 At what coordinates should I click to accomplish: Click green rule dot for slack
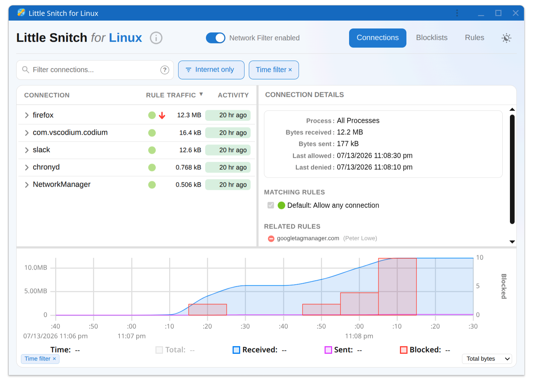coord(152,150)
